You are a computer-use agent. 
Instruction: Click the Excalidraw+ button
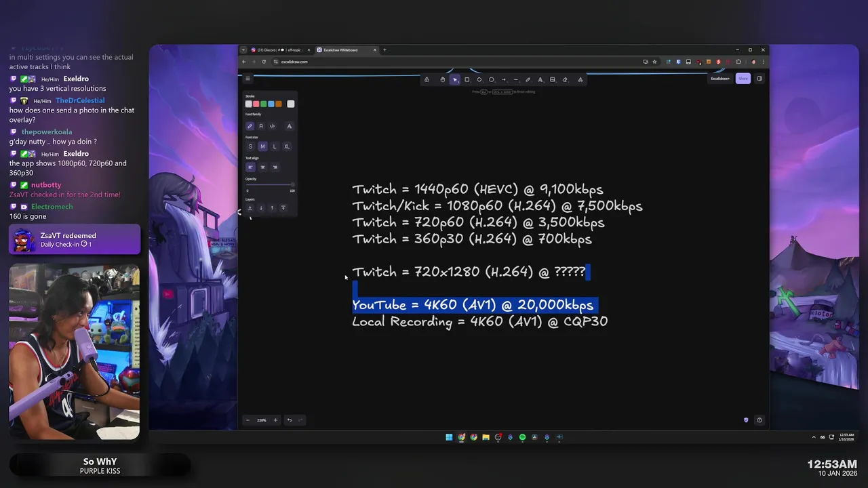(x=719, y=79)
